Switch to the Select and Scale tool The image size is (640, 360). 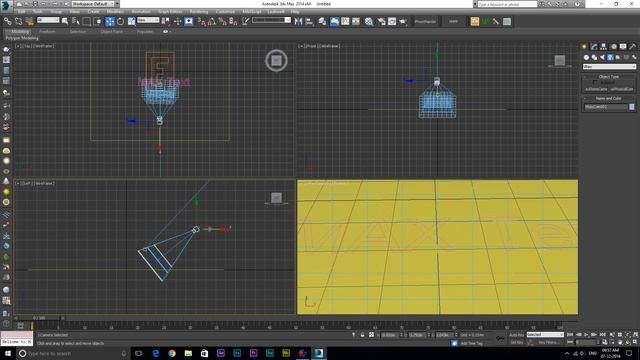coord(131,21)
